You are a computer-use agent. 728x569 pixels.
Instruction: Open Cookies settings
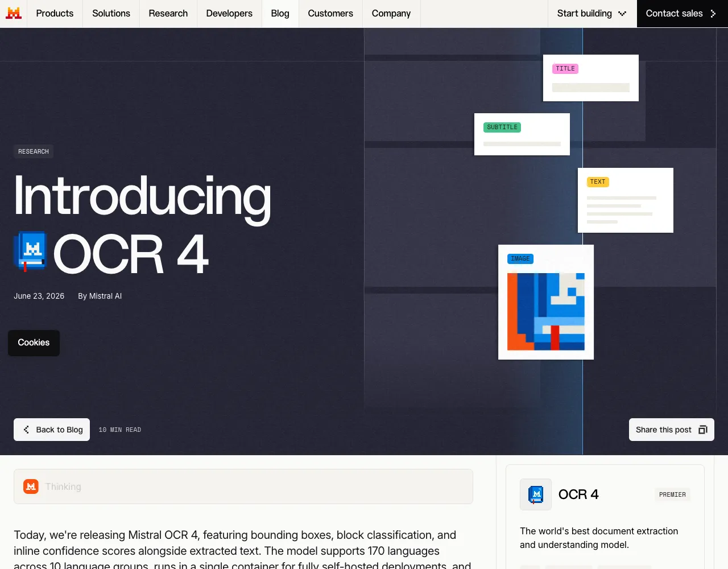34,343
